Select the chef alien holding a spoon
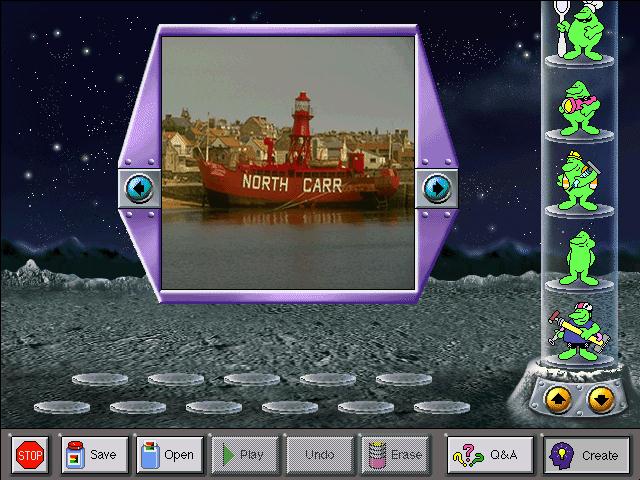The height and width of the screenshot is (480, 640). pos(579,31)
